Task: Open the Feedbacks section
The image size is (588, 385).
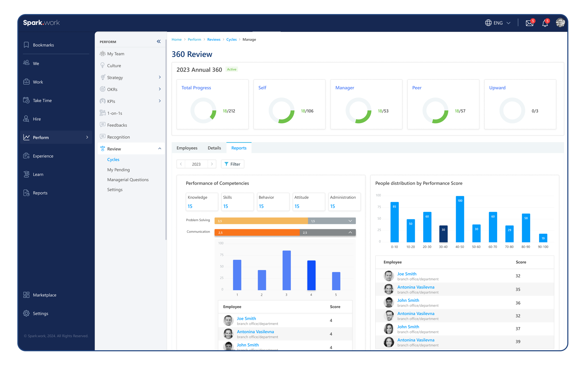Action: click(117, 125)
